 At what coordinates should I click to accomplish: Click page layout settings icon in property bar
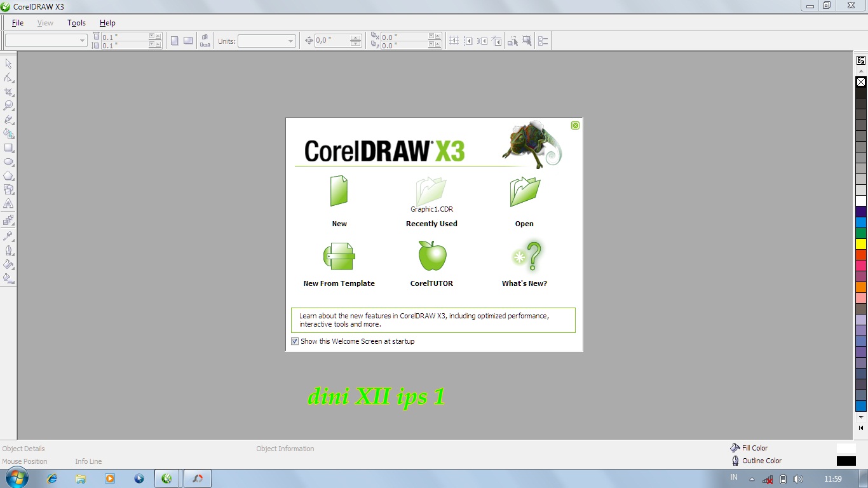tap(205, 41)
